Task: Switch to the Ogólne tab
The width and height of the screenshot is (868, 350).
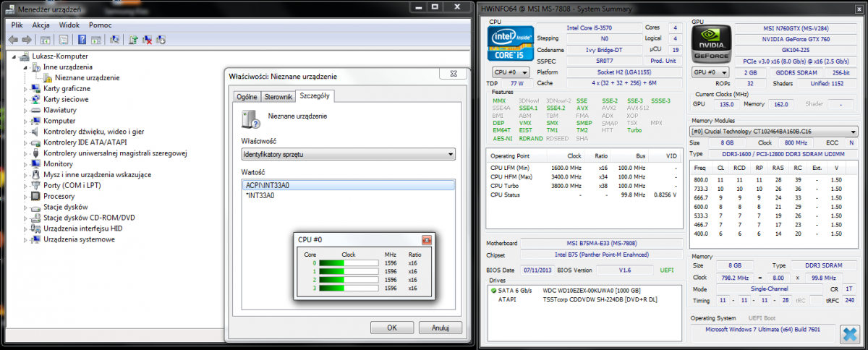Action: (247, 96)
